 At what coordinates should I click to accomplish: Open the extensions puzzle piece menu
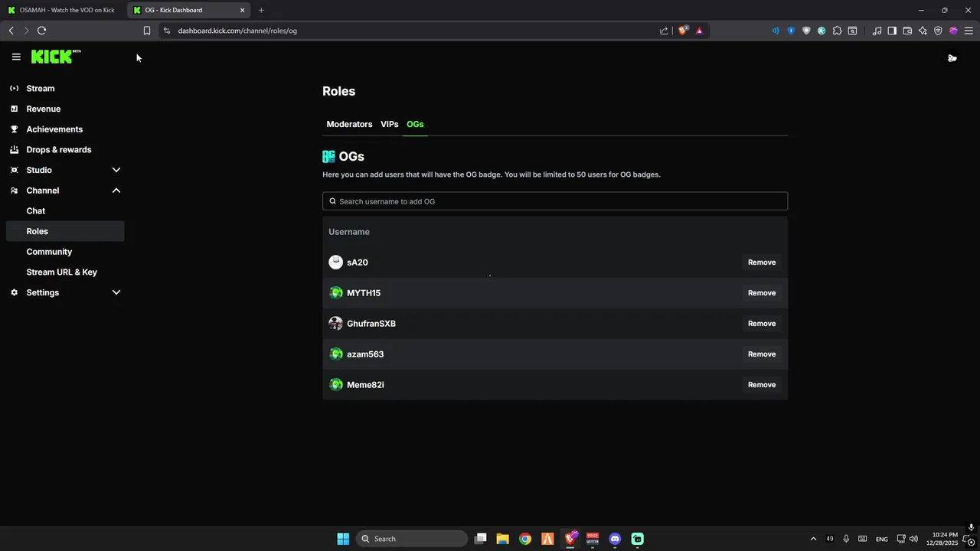837,31
